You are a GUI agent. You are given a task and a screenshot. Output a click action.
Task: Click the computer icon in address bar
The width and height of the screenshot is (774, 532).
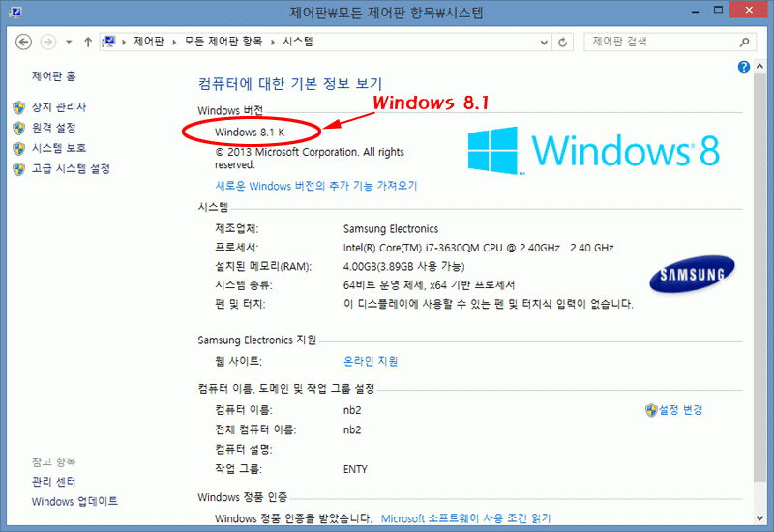109,42
